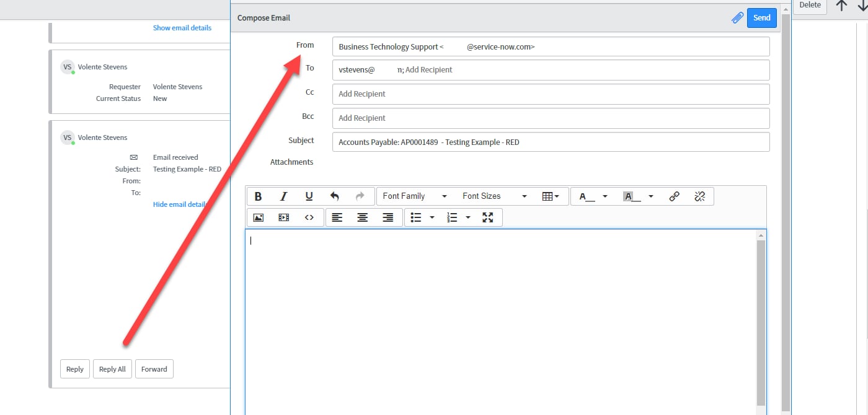Click the paperclip attachment icon
868x415 pixels.
(737, 18)
